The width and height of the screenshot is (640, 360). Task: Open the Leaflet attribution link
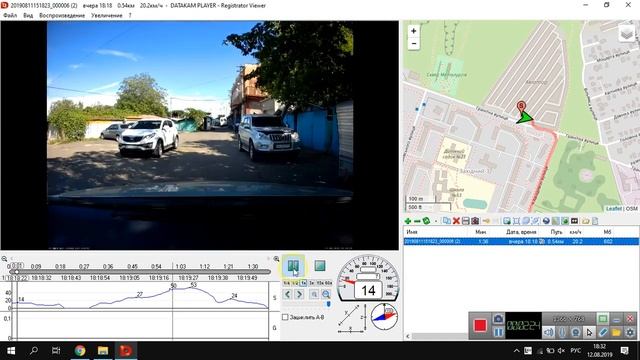point(614,209)
